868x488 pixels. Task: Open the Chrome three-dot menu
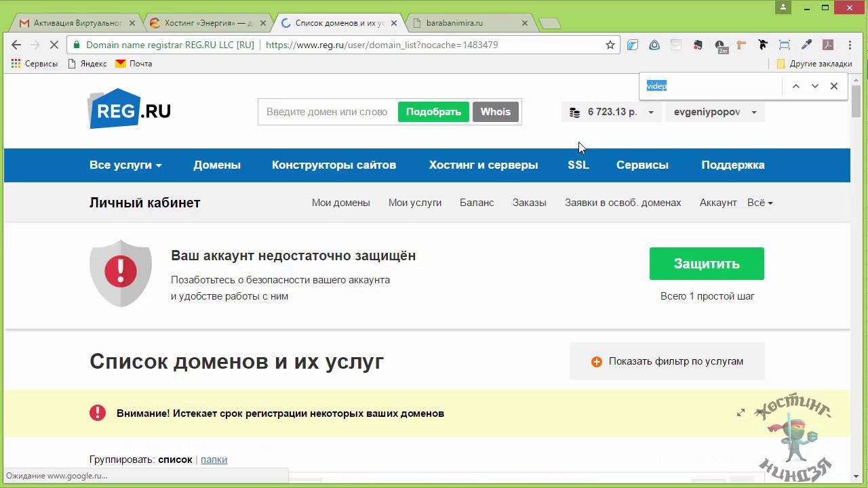[850, 45]
